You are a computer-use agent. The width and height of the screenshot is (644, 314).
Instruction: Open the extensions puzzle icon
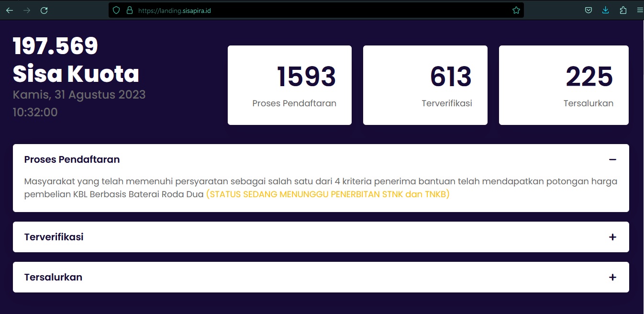point(622,10)
